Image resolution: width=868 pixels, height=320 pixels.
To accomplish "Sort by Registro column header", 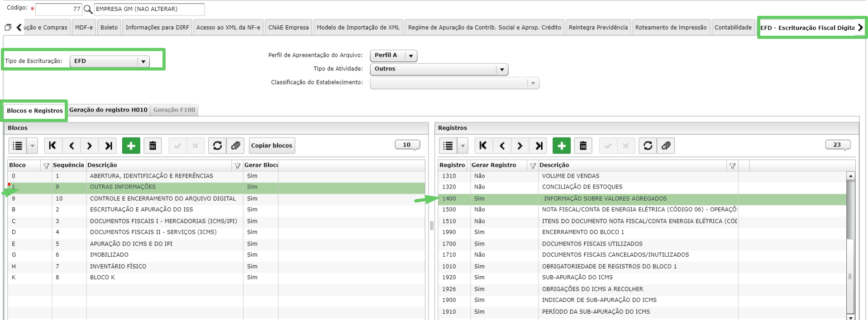I will pos(452,165).
